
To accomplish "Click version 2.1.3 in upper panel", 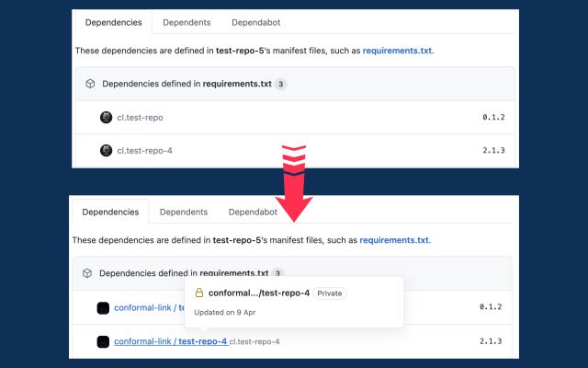I will [x=493, y=150].
